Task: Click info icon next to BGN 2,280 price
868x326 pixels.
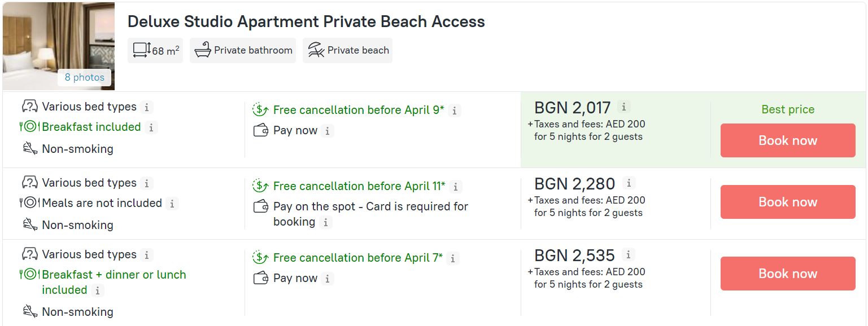Action: coord(629,183)
